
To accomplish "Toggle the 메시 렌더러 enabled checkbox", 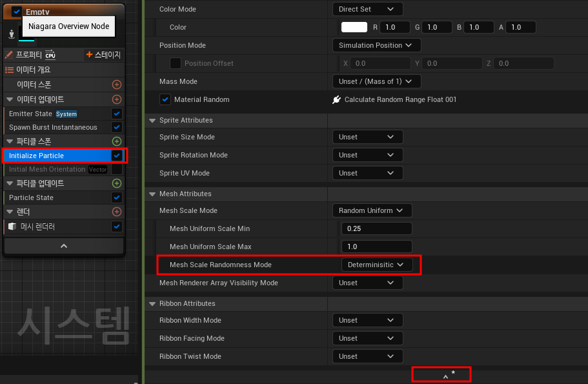I will click(117, 227).
